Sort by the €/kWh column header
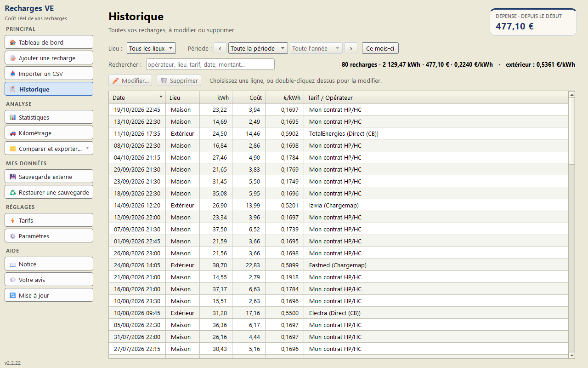 (x=285, y=97)
